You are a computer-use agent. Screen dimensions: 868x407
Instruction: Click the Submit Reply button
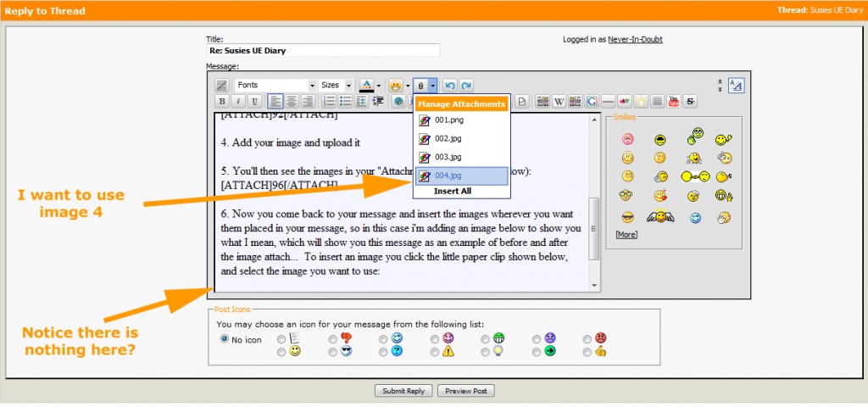tap(403, 391)
